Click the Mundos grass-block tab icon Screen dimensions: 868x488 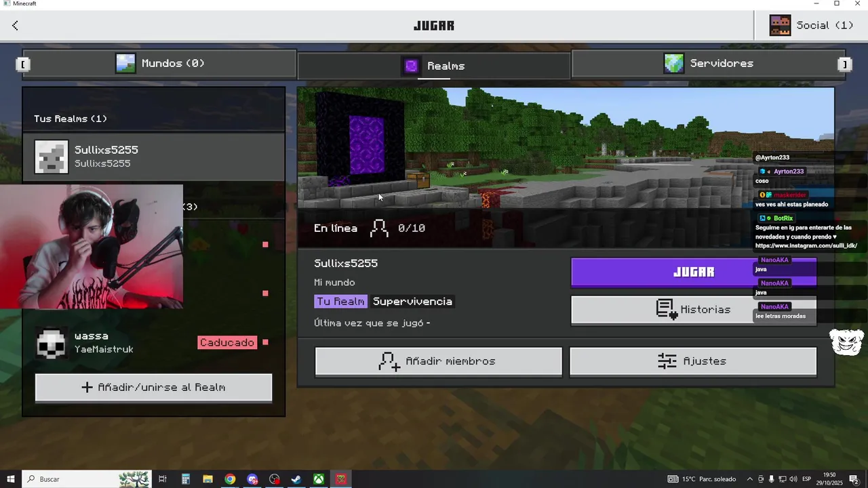(x=125, y=63)
